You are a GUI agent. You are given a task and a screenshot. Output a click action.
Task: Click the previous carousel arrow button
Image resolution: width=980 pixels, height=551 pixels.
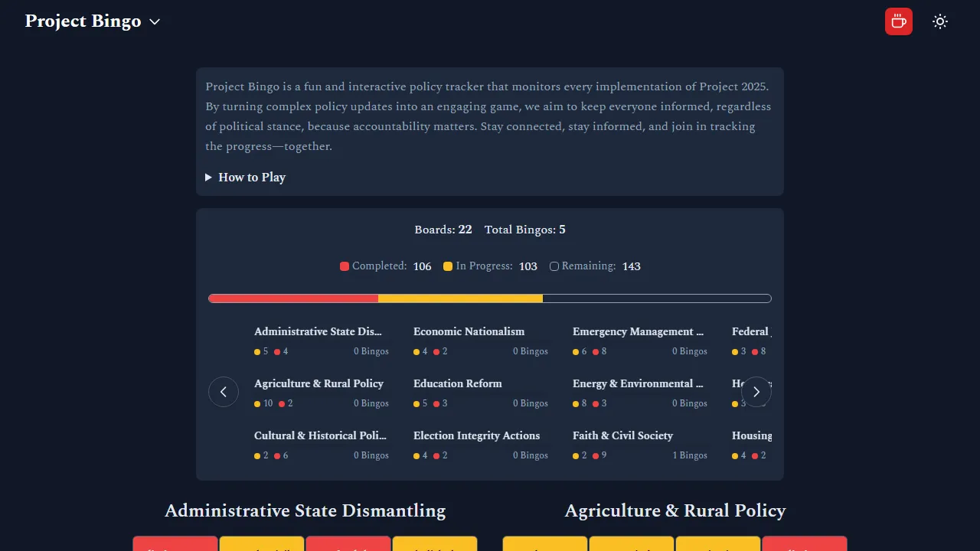coord(224,392)
